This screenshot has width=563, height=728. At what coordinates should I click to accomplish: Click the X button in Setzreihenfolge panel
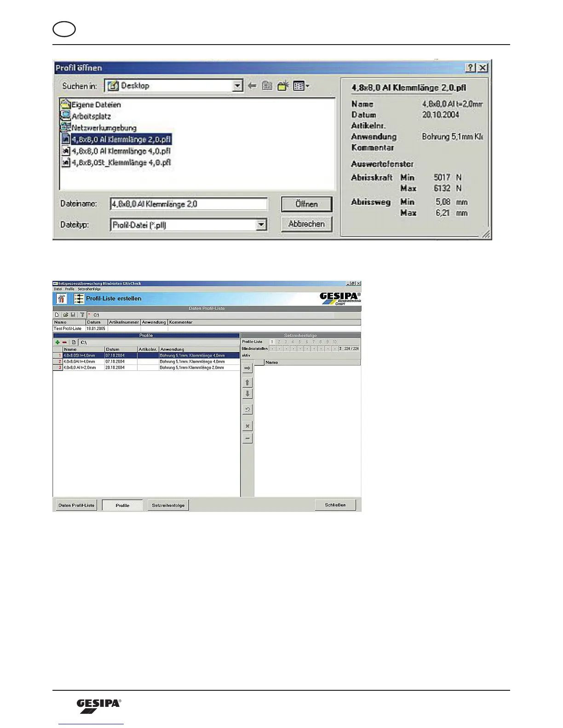pyautogui.click(x=247, y=426)
